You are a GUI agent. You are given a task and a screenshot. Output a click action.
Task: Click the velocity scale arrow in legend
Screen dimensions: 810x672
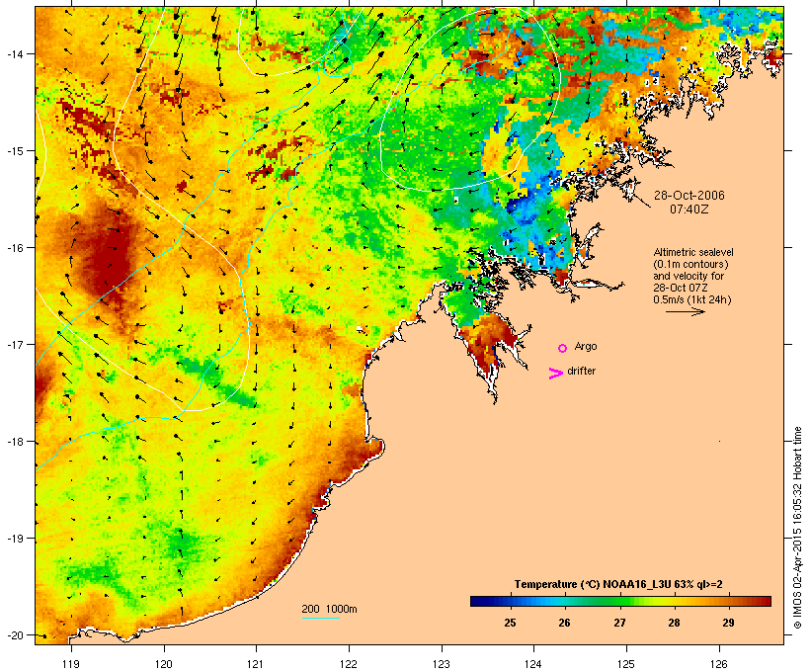tap(686, 311)
